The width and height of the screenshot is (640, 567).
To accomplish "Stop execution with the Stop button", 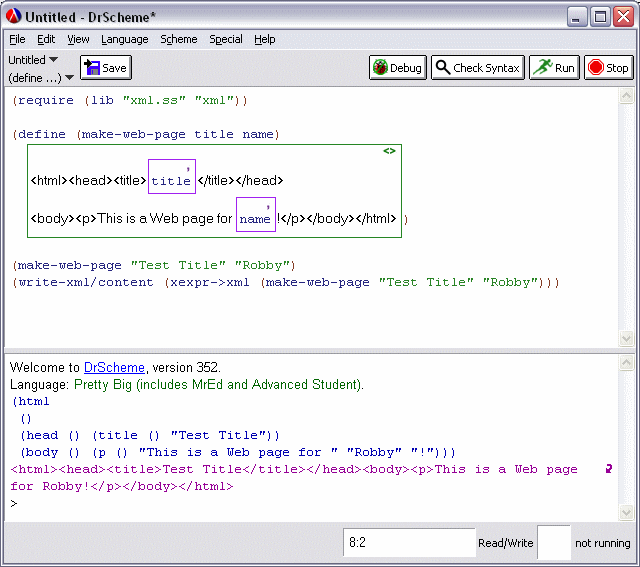I will click(x=609, y=68).
